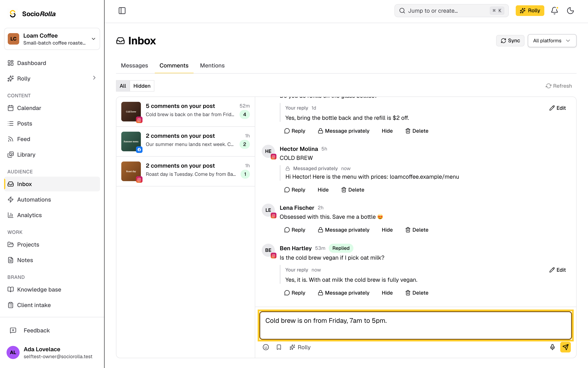This screenshot has height=368, width=588.
Task: Toggle the sidebar panel icon
Action: [122, 11]
